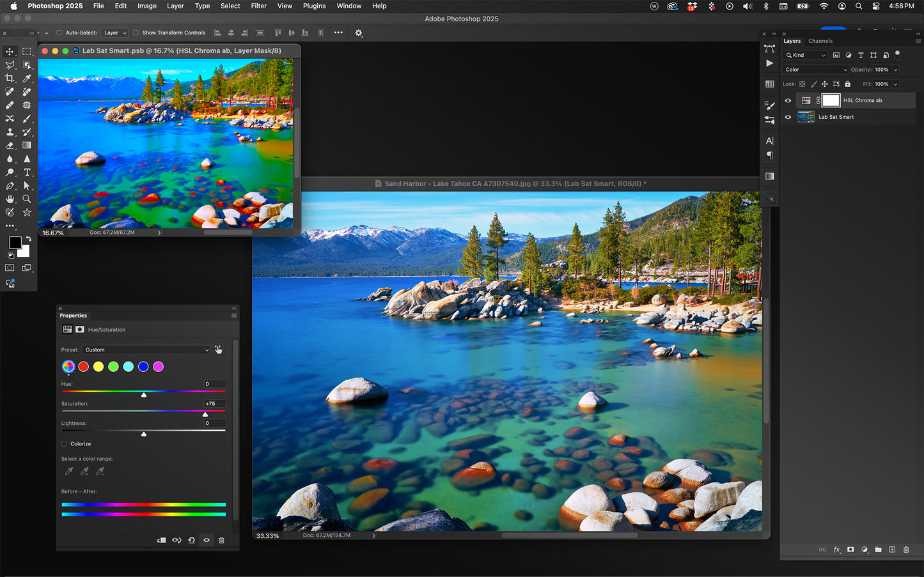
Task: Open the Preset dropdown showing Custom
Action: coord(146,350)
